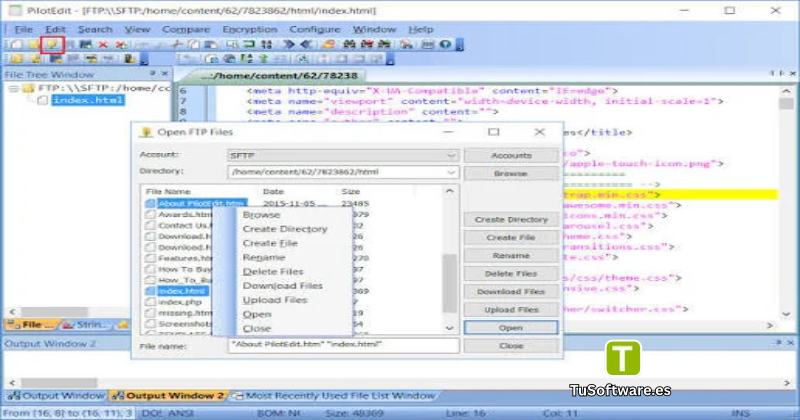
Task: Choose Create Directory from the context menu
Action: [285, 229]
